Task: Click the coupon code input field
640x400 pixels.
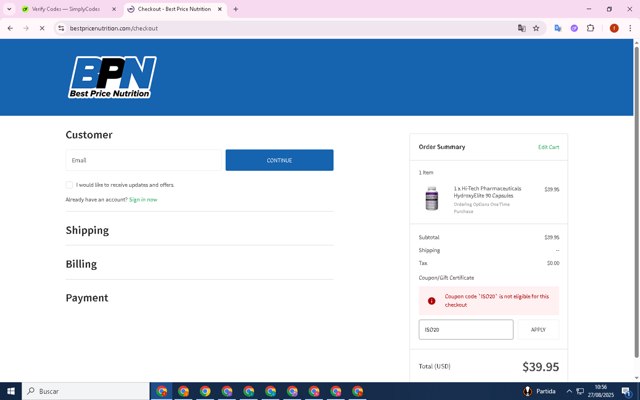Action: [x=466, y=329]
